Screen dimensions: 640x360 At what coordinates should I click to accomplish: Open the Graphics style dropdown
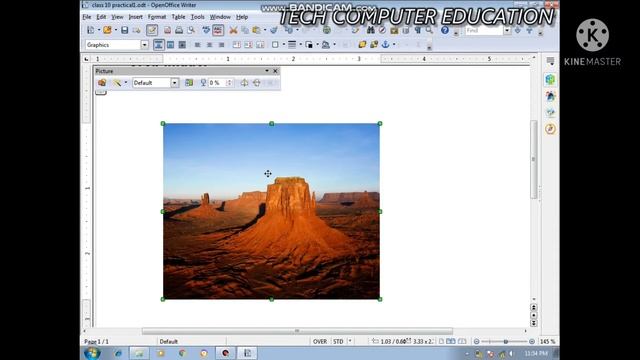tap(144, 45)
